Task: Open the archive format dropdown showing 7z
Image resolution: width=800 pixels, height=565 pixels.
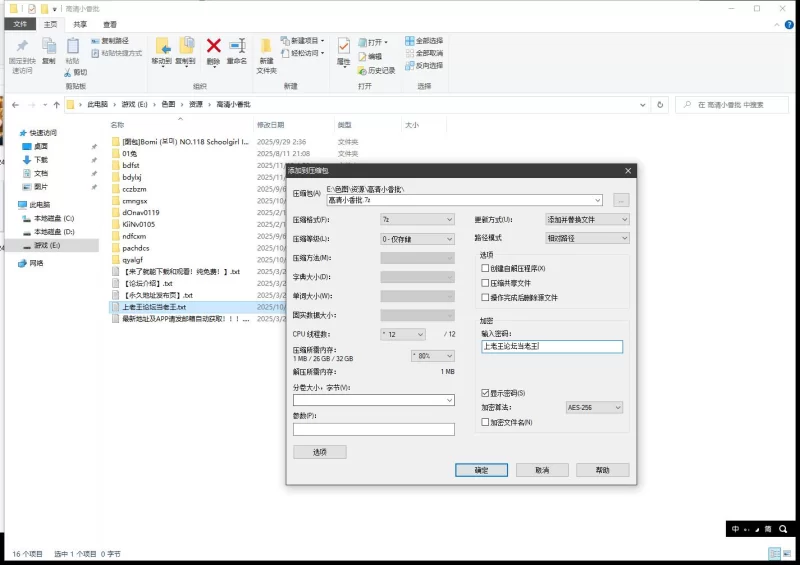Action: (x=417, y=219)
